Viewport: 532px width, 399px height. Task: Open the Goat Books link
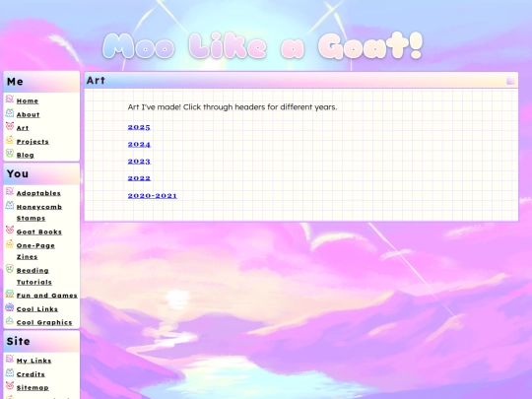[x=39, y=233]
